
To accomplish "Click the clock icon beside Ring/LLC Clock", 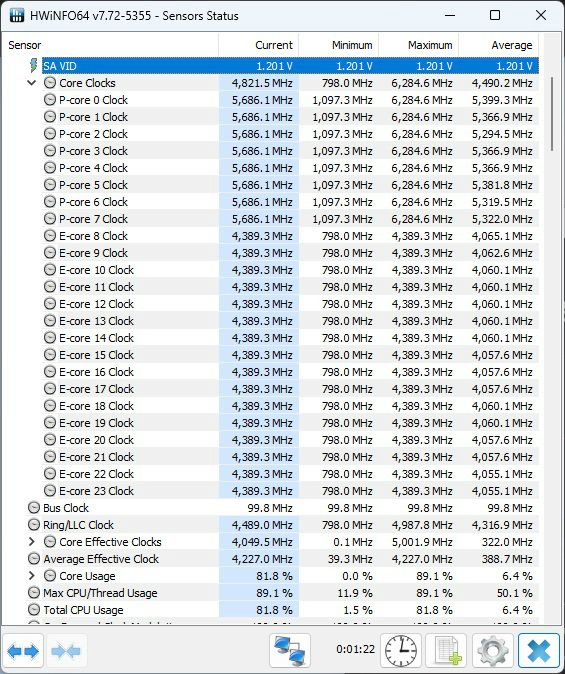I will 34,525.
